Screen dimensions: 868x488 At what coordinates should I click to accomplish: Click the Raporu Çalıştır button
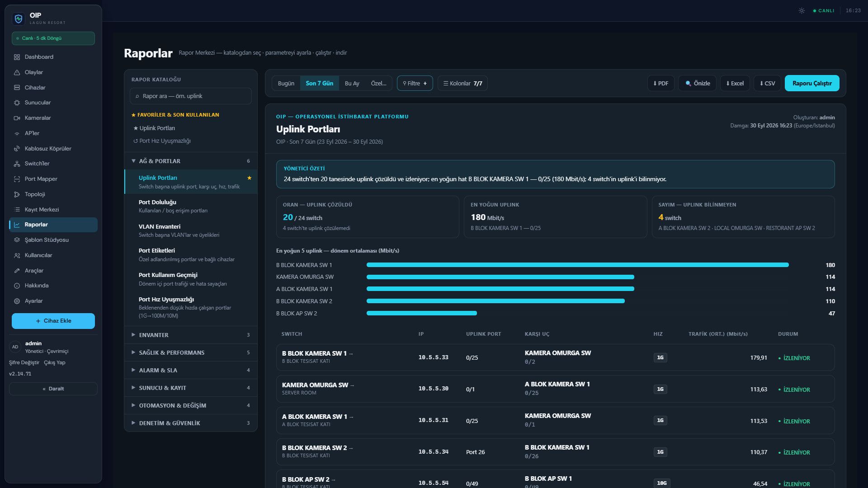(x=812, y=83)
